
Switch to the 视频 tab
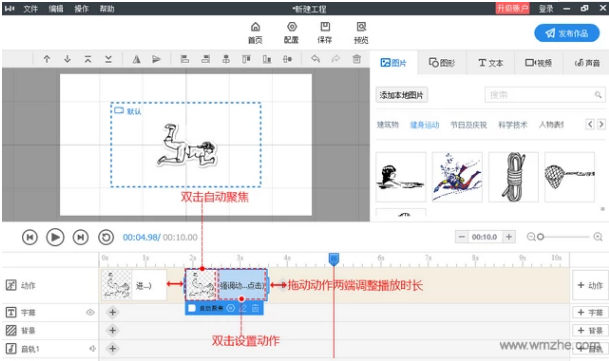click(538, 63)
